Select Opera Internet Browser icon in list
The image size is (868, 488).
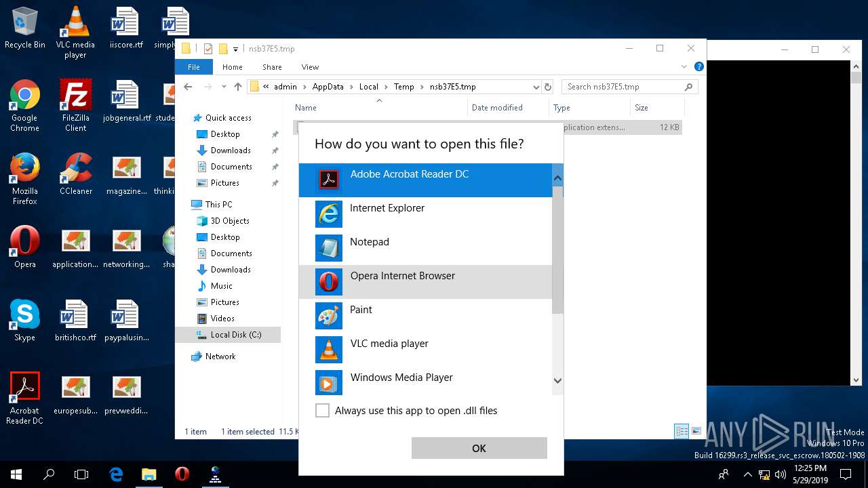point(329,281)
